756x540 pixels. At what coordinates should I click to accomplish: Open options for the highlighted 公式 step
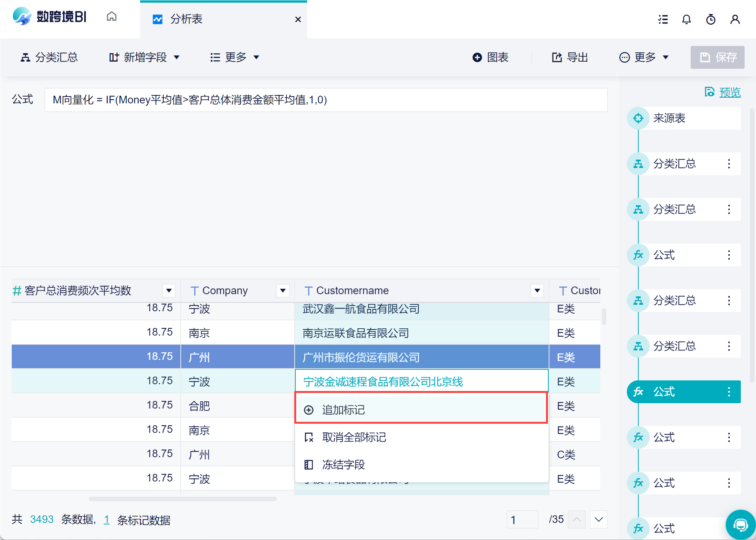[729, 392]
